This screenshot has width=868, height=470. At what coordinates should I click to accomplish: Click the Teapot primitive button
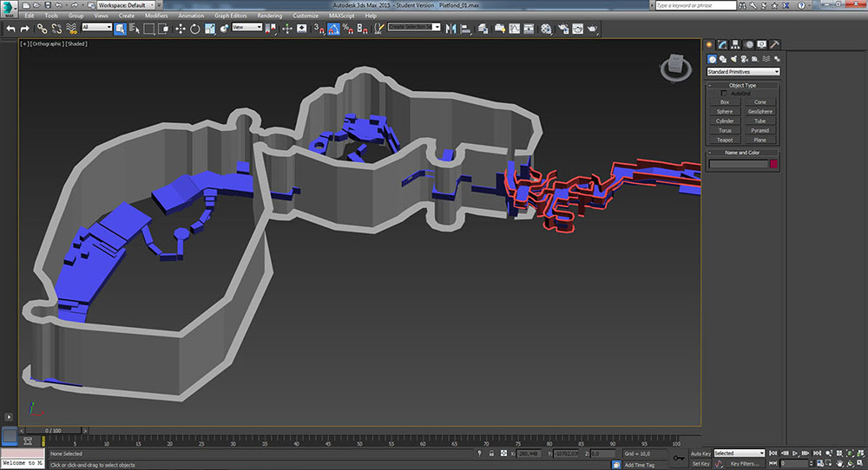click(x=724, y=140)
